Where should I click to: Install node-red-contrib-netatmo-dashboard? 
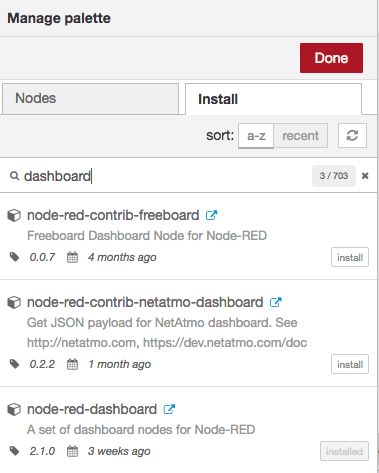point(350,364)
